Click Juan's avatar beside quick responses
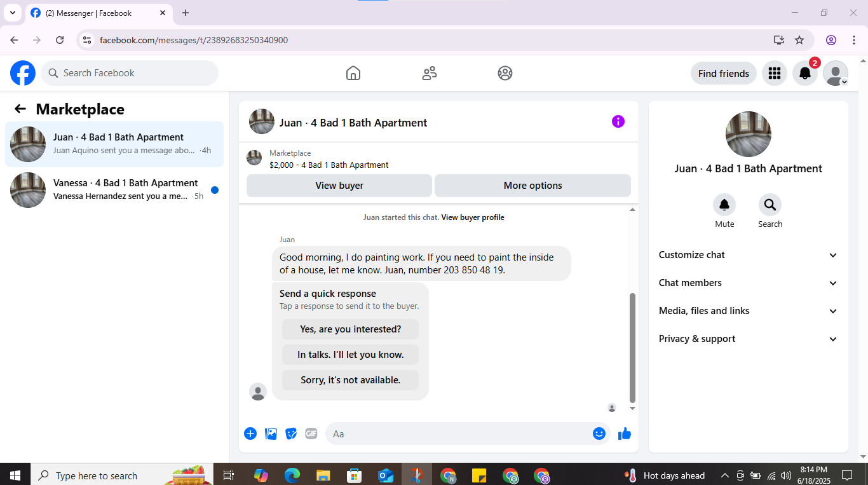Image resolution: width=868 pixels, height=485 pixels. coord(258,392)
